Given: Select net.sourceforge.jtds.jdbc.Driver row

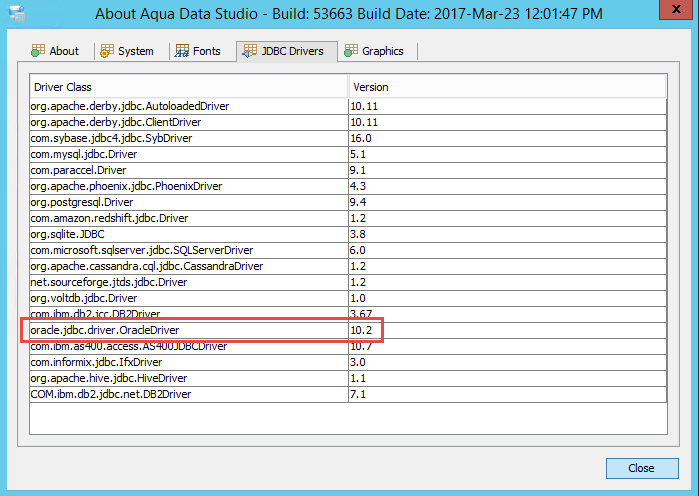Looking at the screenshot, I should [x=348, y=283].
